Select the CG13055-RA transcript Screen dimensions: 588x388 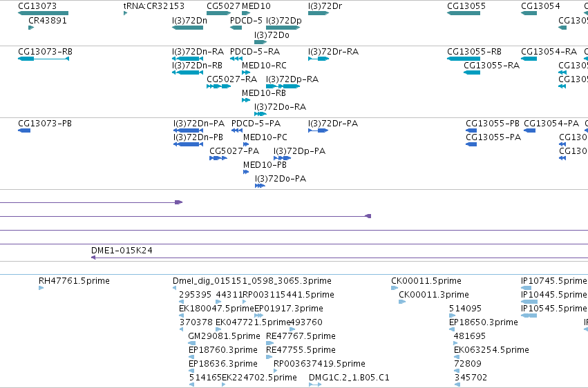tap(472, 72)
